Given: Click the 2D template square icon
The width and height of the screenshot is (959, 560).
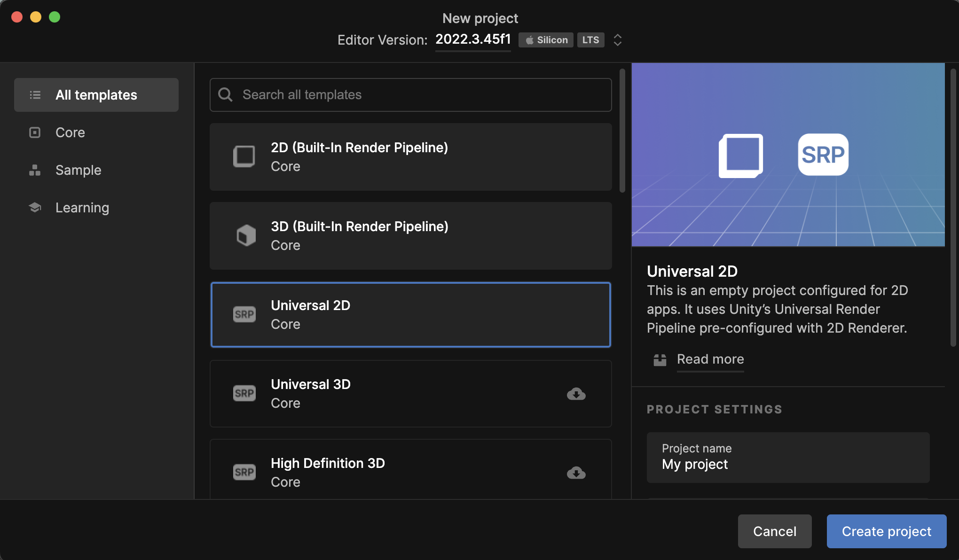Looking at the screenshot, I should pyautogui.click(x=244, y=156).
